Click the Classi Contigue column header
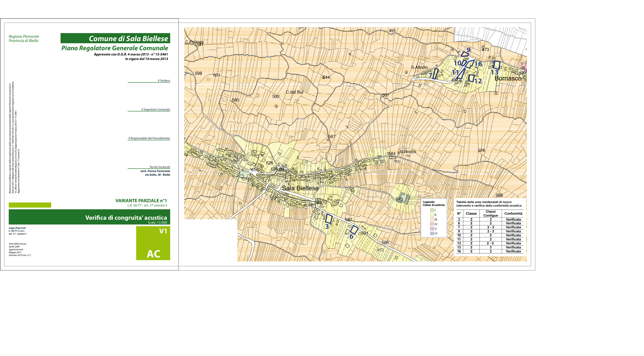 click(490, 213)
